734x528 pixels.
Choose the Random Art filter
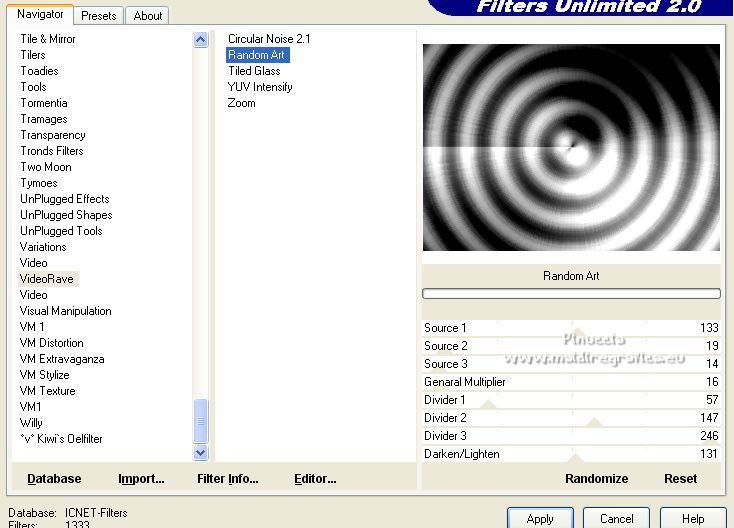[257, 55]
